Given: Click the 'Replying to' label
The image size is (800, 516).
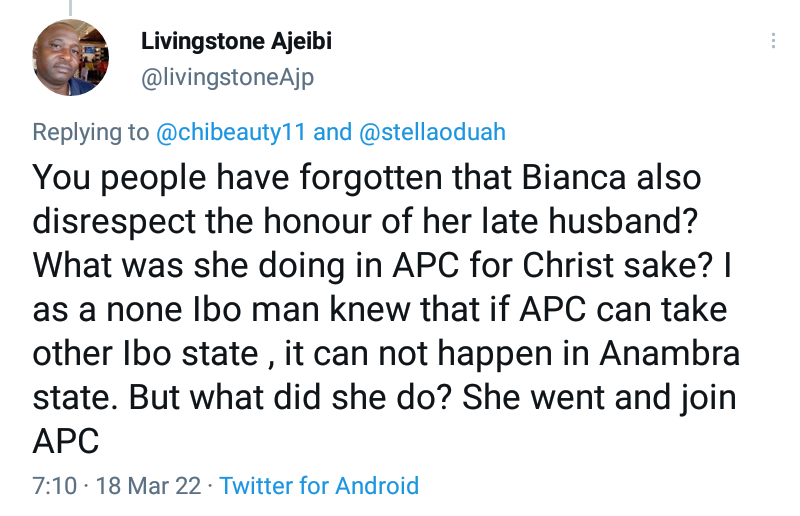Looking at the screenshot, I should [x=91, y=132].
